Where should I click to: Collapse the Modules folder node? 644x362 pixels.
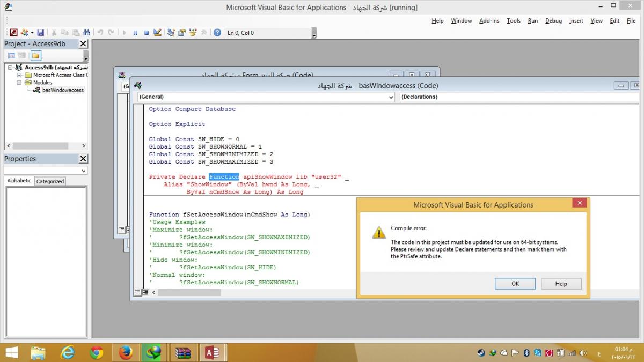click(19, 83)
